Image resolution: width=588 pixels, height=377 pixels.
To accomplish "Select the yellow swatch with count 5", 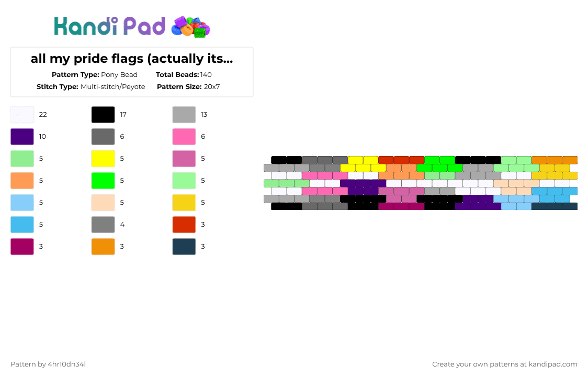I will [x=103, y=159].
